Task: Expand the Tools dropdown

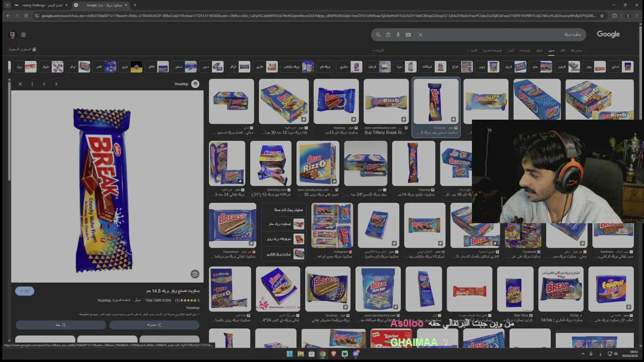Action: 378,50
